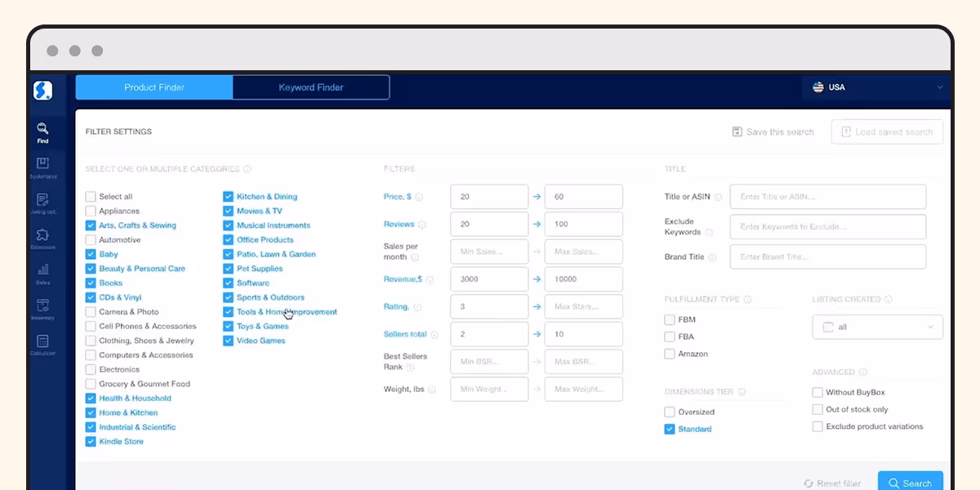Click info icon next to Select categories heading
This screenshot has height=490, width=980.
click(x=247, y=169)
